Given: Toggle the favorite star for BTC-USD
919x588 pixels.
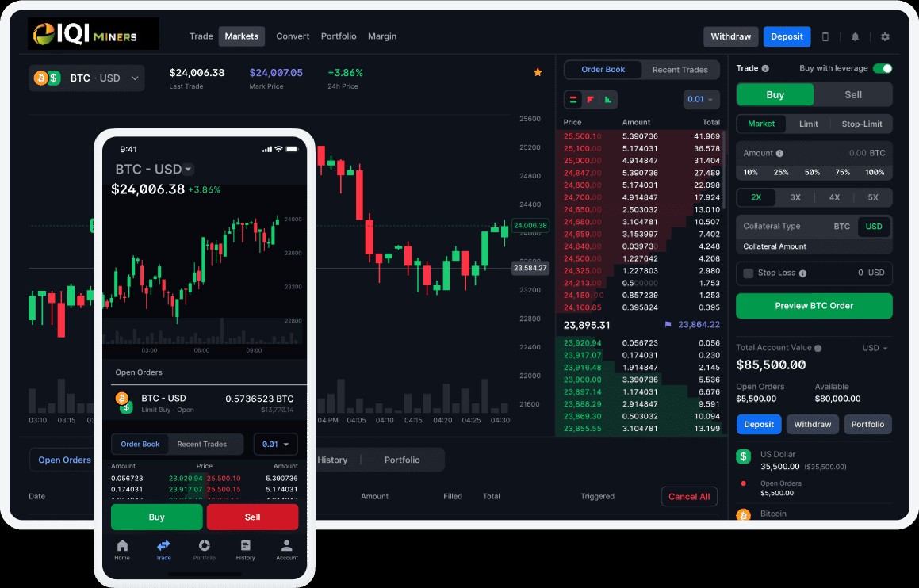Looking at the screenshot, I should (x=538, y=72).
